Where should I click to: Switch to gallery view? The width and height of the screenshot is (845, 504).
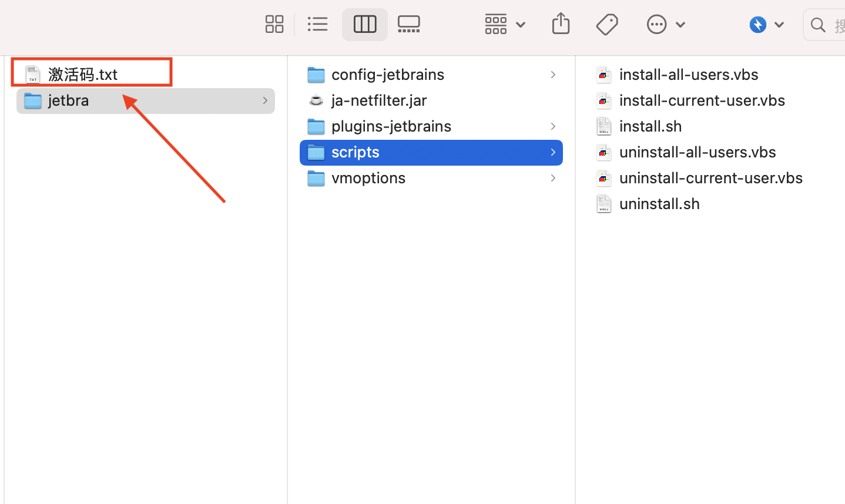[409, 24]
